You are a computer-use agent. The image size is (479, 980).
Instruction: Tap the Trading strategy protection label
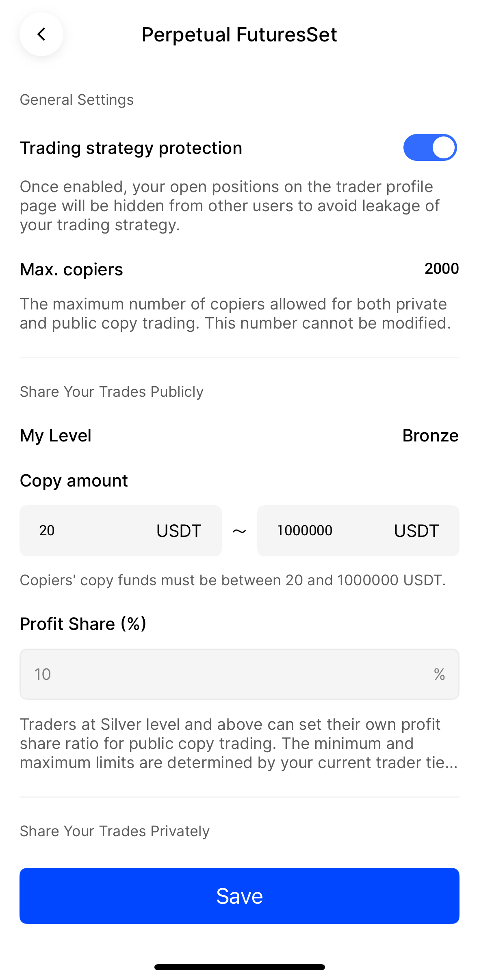(131, 148)
